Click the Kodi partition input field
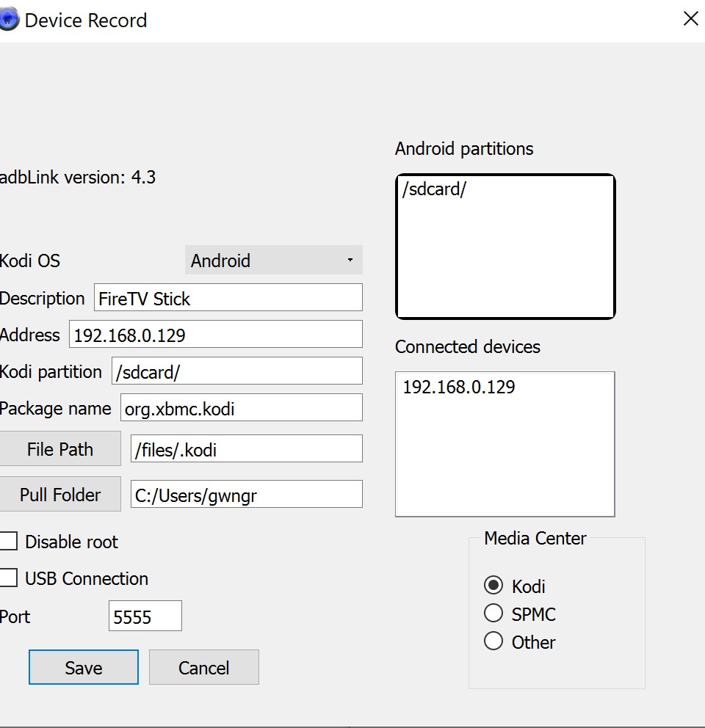 [x=237, y=371]
